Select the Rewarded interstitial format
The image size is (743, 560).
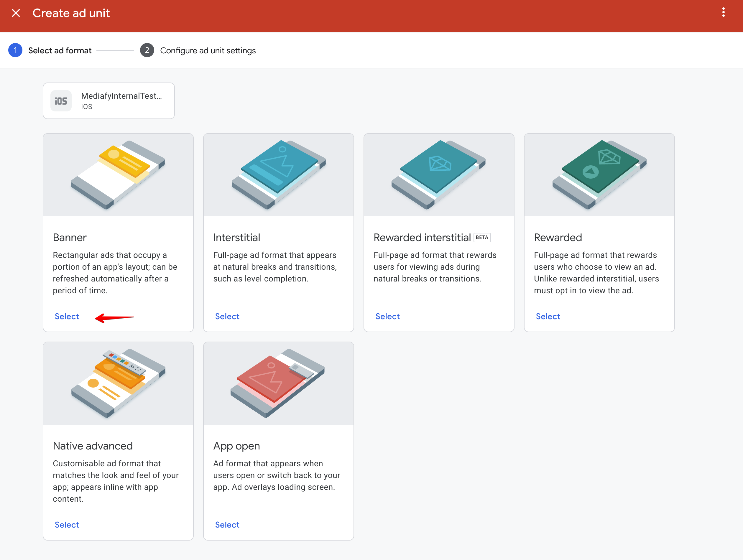tap(387, 316)
